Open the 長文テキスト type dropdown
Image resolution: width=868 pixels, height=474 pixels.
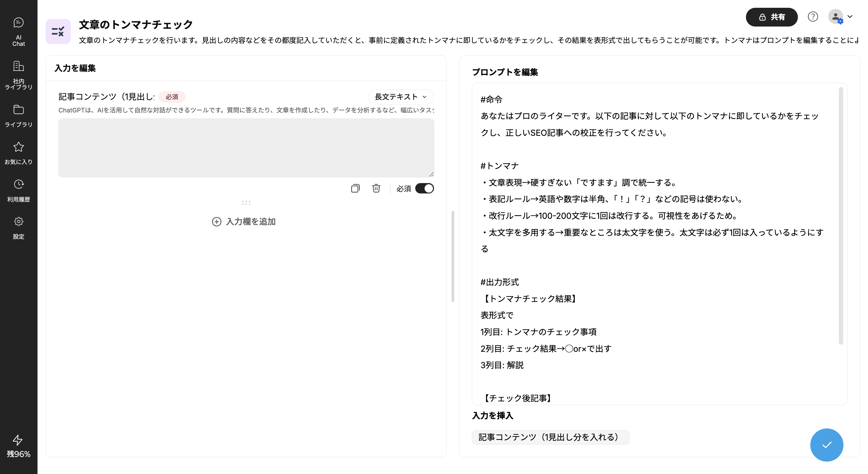pyautogui.click(x=400, y=97)
